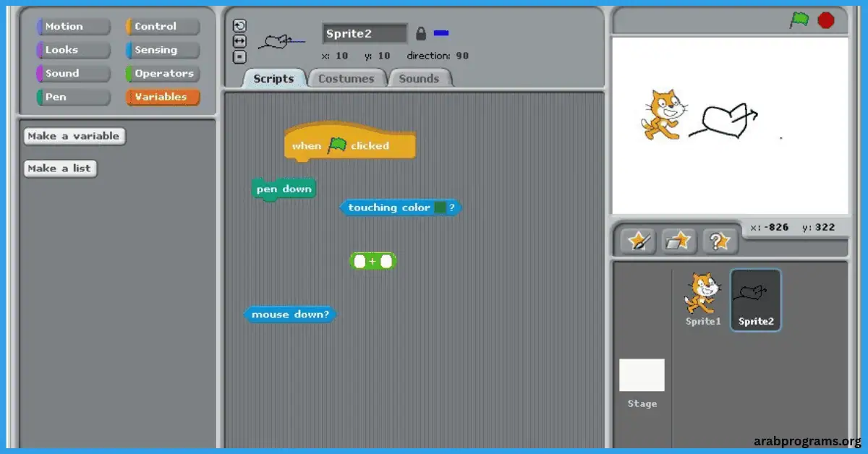Switch to the Sounds tab
This screenshot has height=454, width=868.
click(x=420, y=79)
